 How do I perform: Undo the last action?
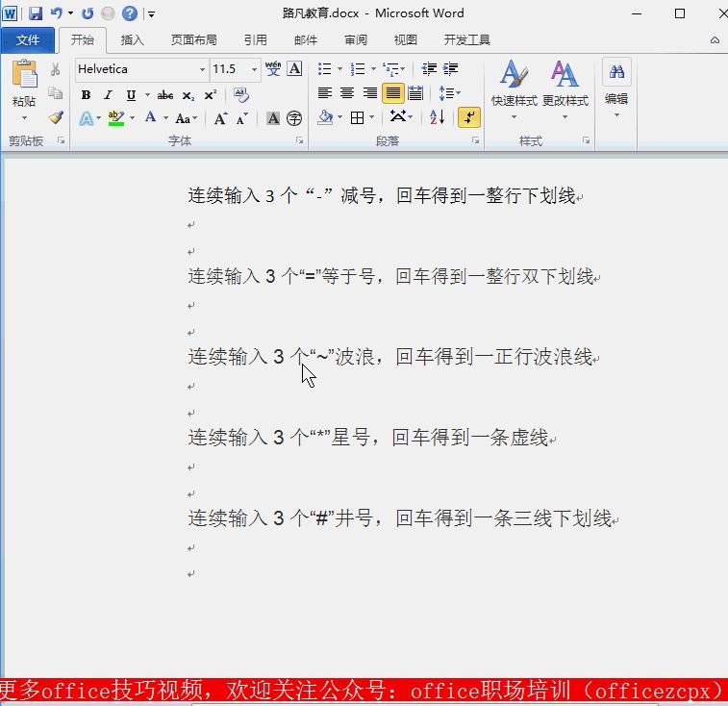[x=56, y=13]
